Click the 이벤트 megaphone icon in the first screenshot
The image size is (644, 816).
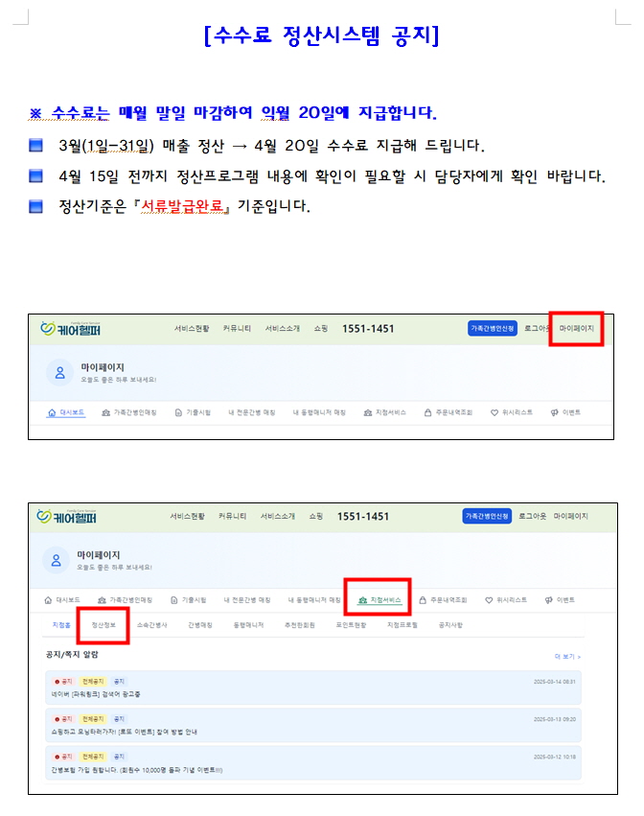click(554, 412)
